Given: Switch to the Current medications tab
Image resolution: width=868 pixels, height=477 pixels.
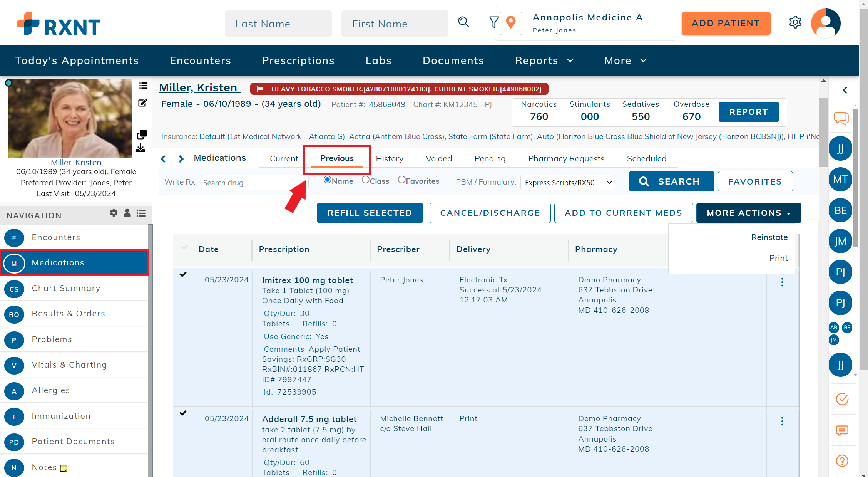Looking at the screenshot, I should coord(284,158).
